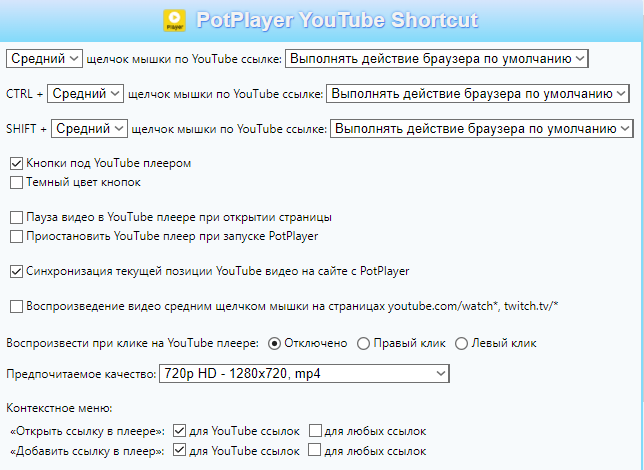Click the PotPlayer logo icon in header
This screenshot has width=644, height=470.
pos(175,21)
